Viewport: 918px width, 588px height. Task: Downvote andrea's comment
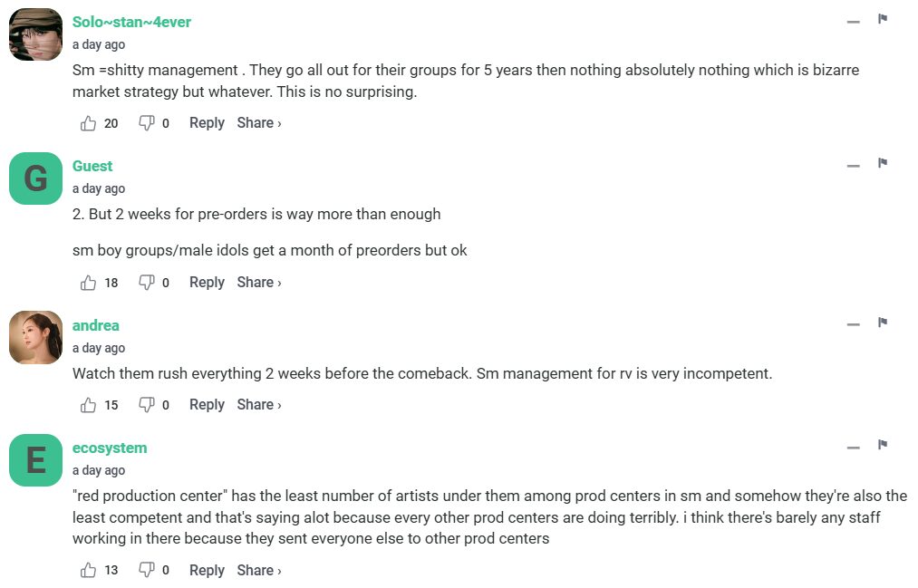146,405
